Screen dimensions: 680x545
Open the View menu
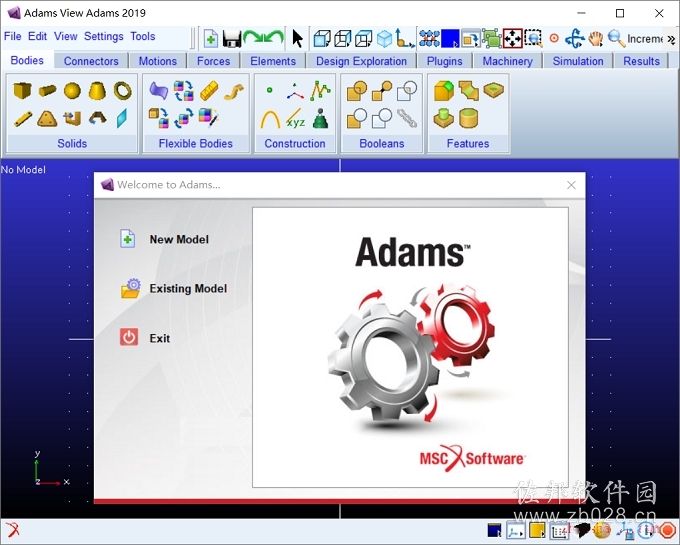coord(65,36)
